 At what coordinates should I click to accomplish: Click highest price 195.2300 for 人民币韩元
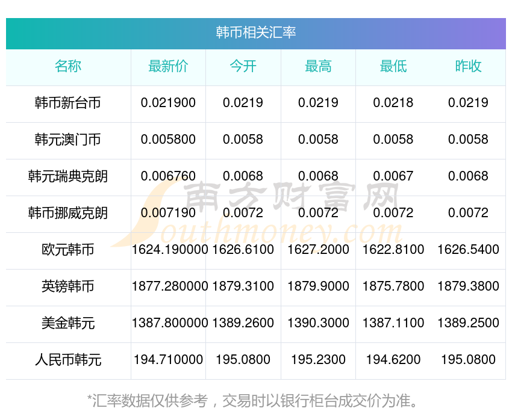319,360
